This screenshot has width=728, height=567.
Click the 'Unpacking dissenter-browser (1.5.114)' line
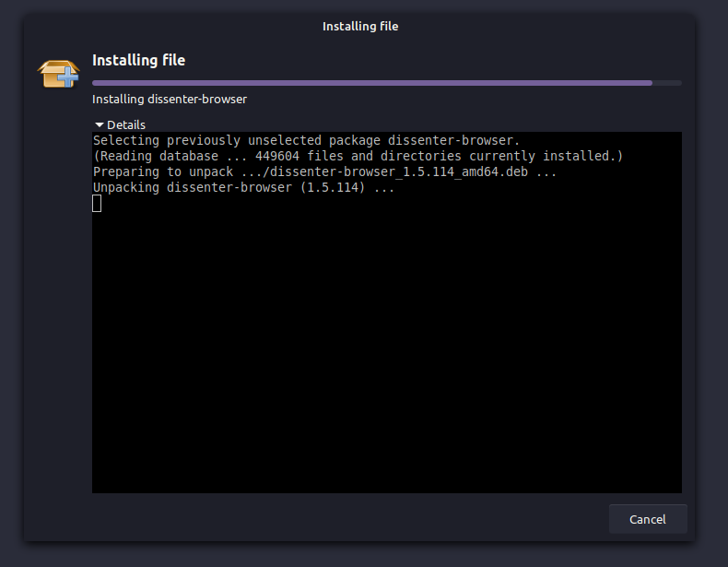[244, 187]
